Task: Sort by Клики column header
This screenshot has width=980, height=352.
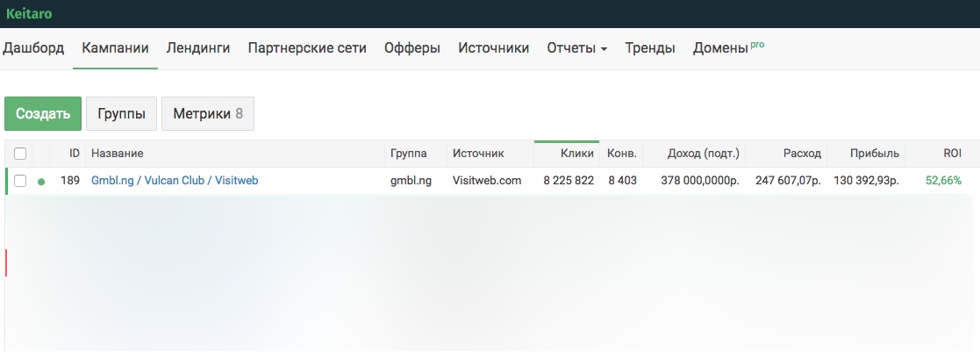Action: tap(577, 154)
